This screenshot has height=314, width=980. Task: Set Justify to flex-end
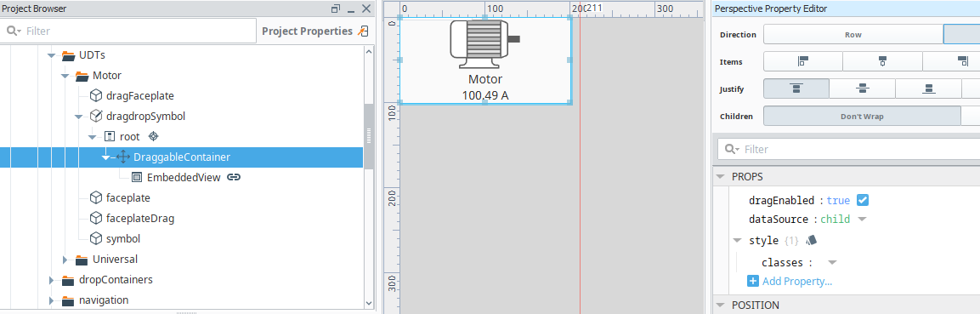point(928,88)
